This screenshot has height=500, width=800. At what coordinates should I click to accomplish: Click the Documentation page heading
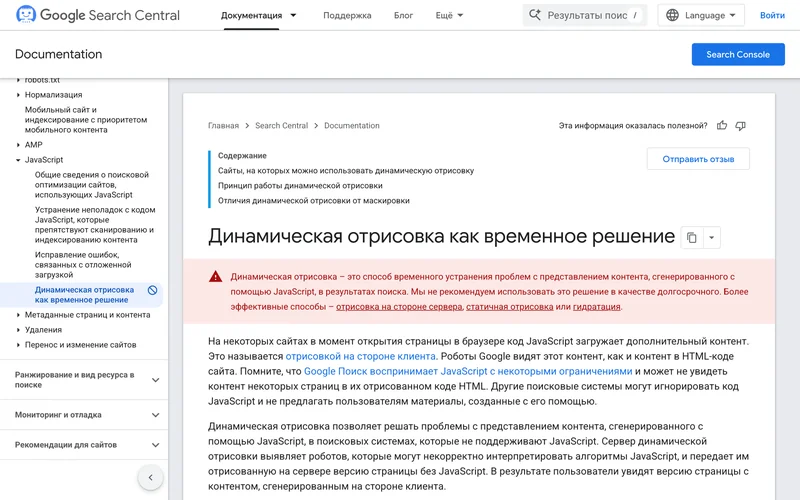(x=59, y=54)
